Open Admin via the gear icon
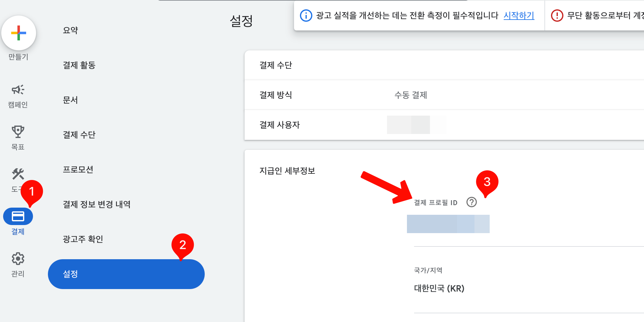644x322 pixels. tap(18, 259)
